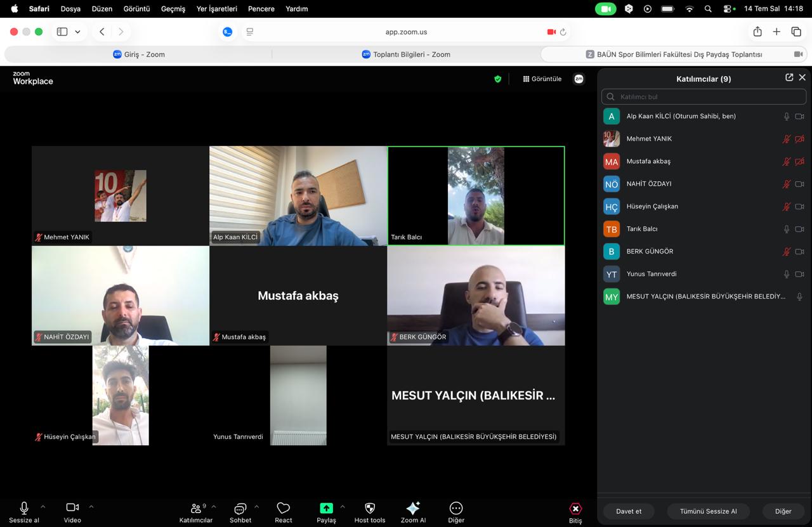Click the Davet et button

tap(629, 511)
